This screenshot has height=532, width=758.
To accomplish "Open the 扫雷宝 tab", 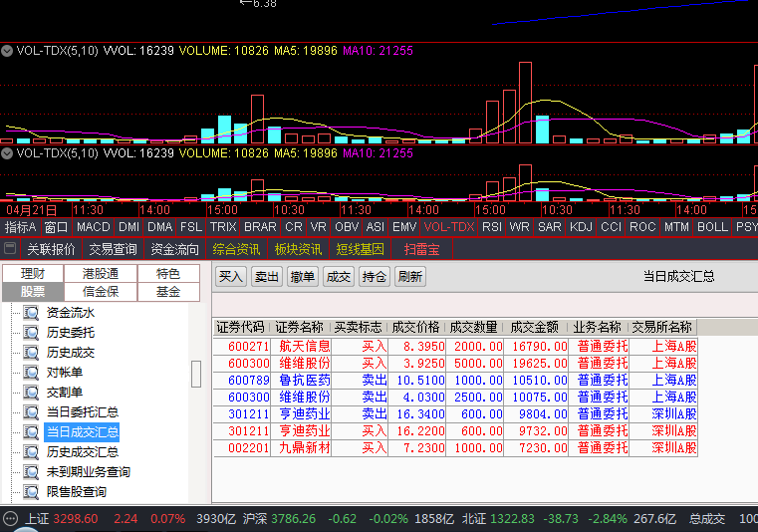I will tap(422, 249).
